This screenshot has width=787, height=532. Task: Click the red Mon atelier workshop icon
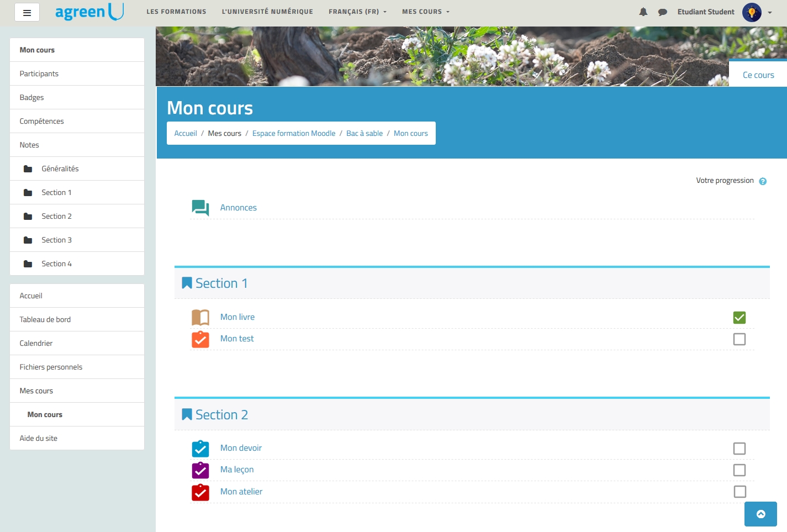point(200,492)
